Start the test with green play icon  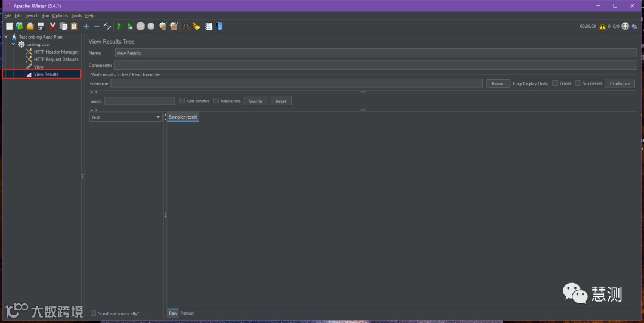(119, 26)
